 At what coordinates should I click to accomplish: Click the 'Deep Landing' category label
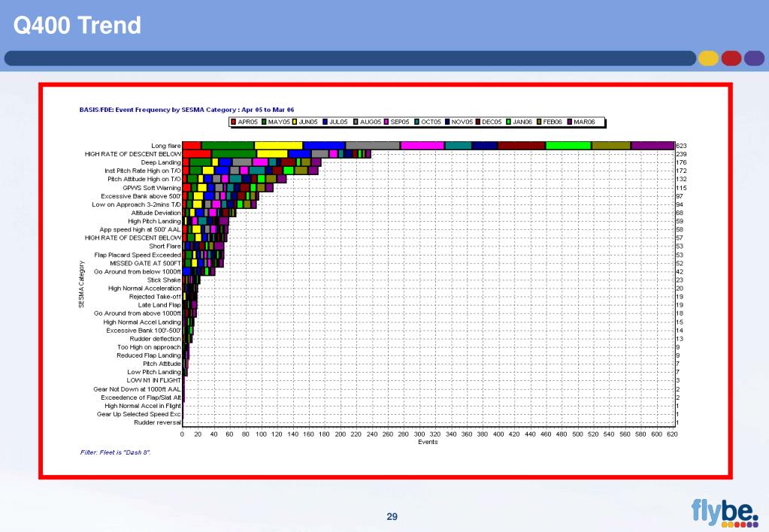(x=161, y=162)
